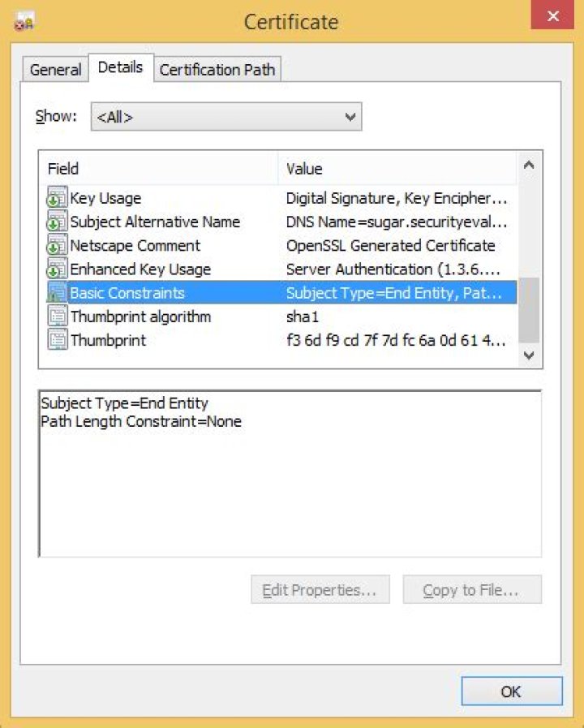Click the Basic Constraints row icon
Screen dimensions: 584x728
pos(57,292)
